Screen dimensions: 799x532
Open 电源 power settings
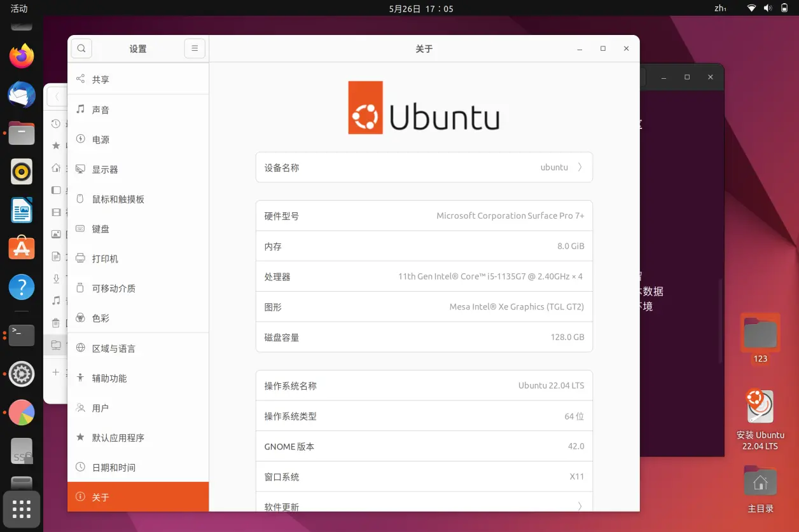point(138,140)
